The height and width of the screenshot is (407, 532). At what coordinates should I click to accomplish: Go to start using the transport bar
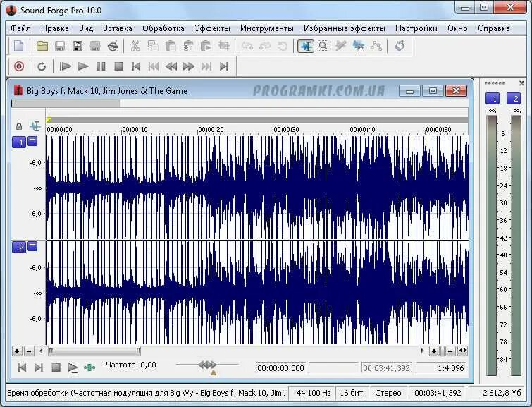coord(136,66)
